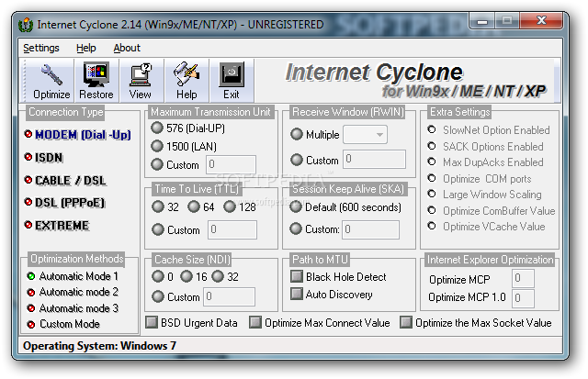Click the Optimize MCP value field

[523, 278]
